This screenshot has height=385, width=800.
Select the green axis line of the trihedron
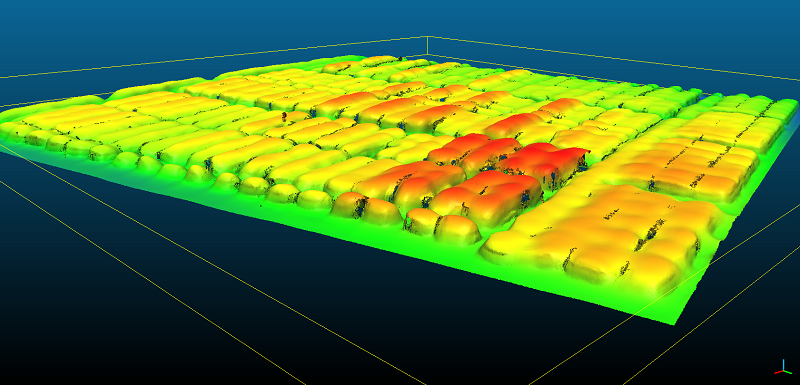pyautogui.click(x=787, y=371)
